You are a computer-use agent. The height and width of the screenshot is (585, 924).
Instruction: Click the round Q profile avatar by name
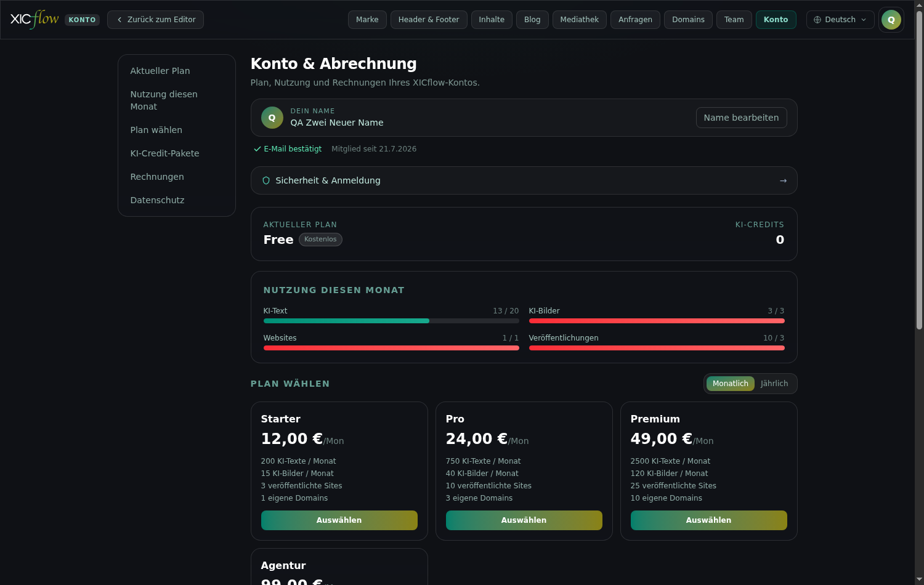click(272, 118)
